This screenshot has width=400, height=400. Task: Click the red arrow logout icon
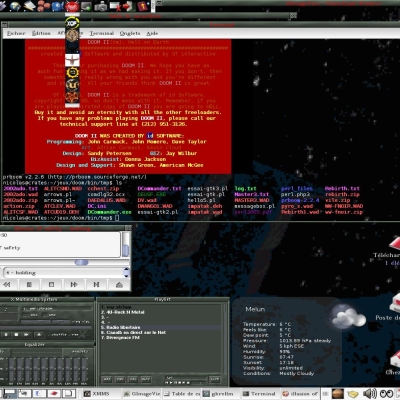coord(127,6)
